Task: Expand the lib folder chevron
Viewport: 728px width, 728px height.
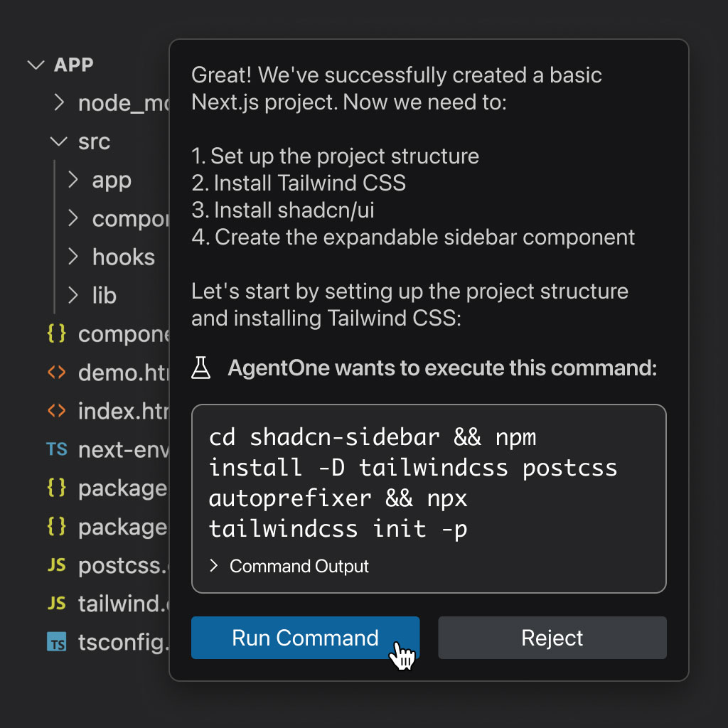Action: 73,295
